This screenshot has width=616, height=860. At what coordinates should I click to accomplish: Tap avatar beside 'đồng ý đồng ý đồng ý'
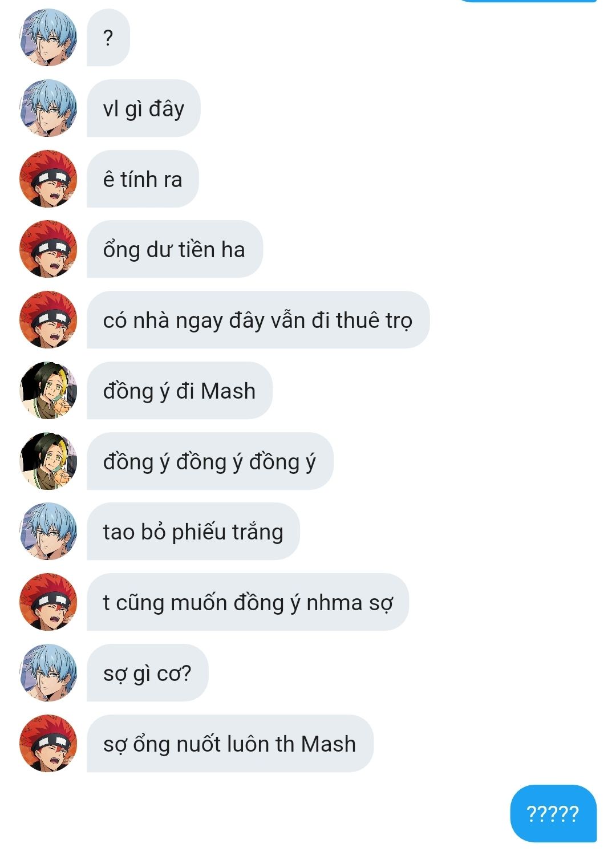[x=48, y=461]
